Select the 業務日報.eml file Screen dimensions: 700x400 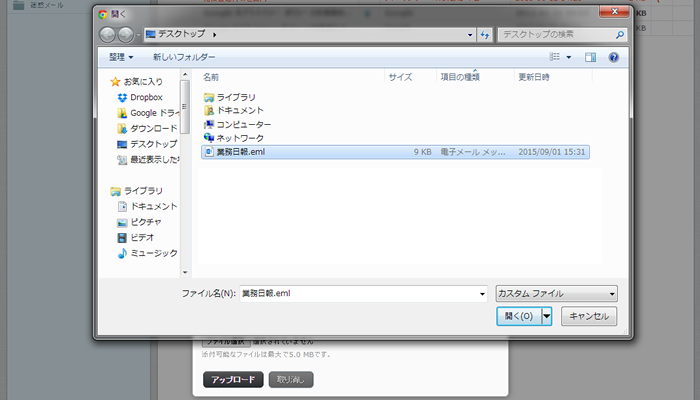coord(240,152)
